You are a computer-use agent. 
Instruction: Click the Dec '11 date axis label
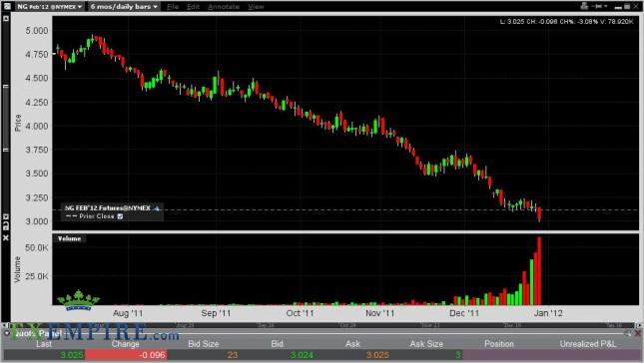tap(464, 313)
